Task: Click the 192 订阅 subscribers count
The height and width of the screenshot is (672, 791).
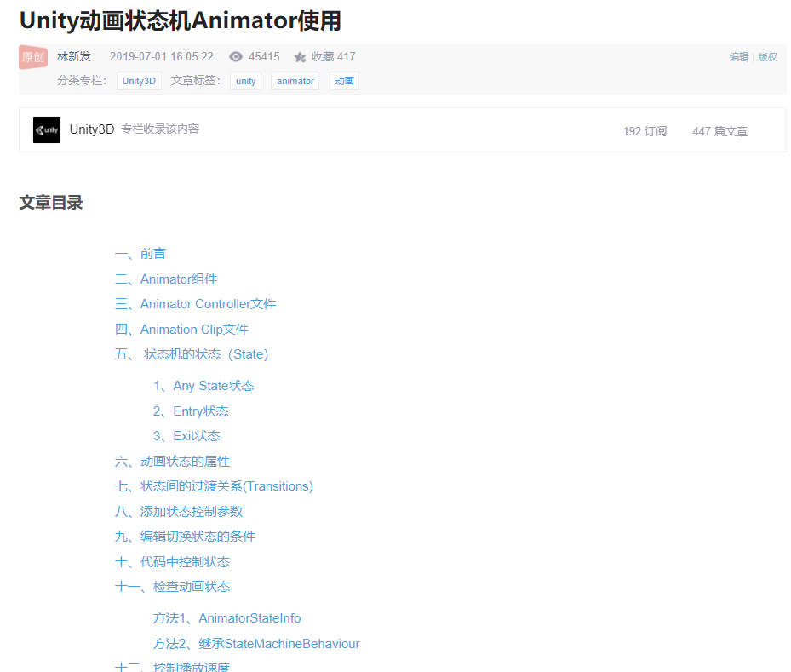Action: (645, 131)
